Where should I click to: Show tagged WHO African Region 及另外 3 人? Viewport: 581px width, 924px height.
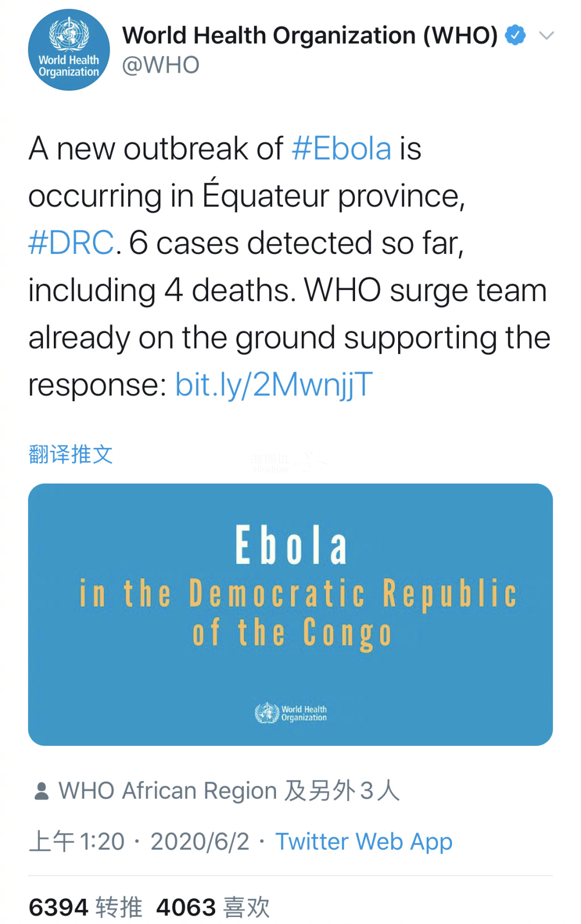coord(229,791)
